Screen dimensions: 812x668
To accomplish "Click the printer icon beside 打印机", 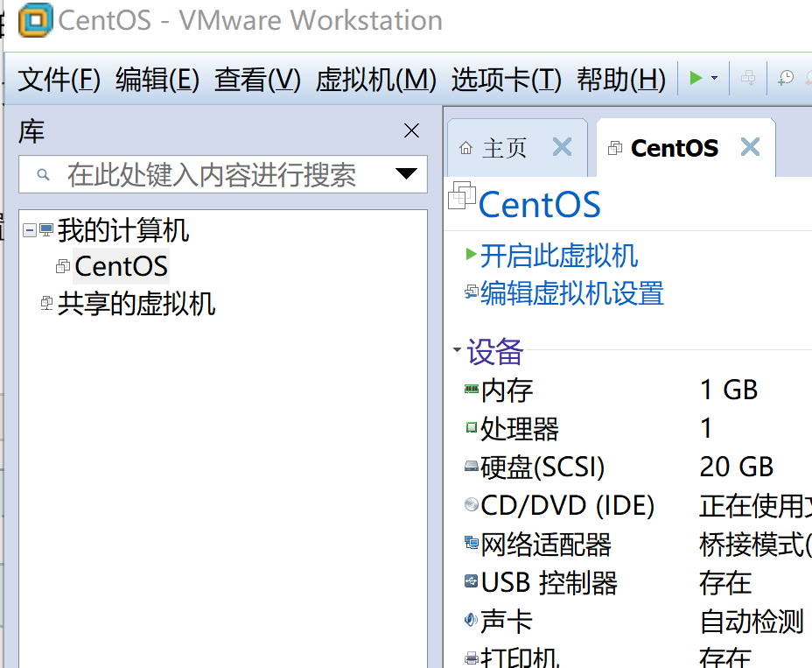I will (x=472, y=658).
